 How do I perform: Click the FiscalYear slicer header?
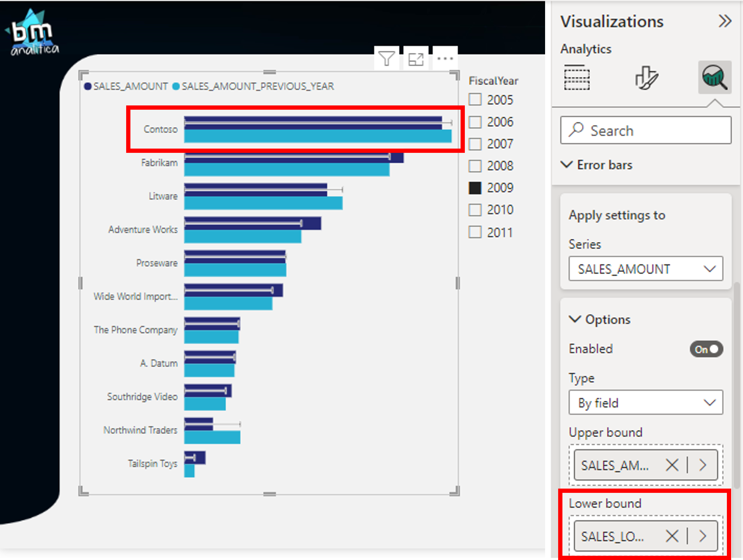(493, 81)
